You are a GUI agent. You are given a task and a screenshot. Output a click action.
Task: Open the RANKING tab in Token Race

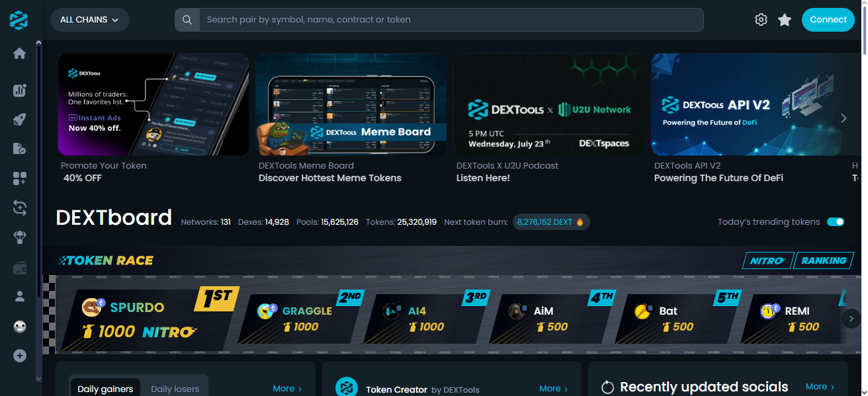tap(824, 260)
